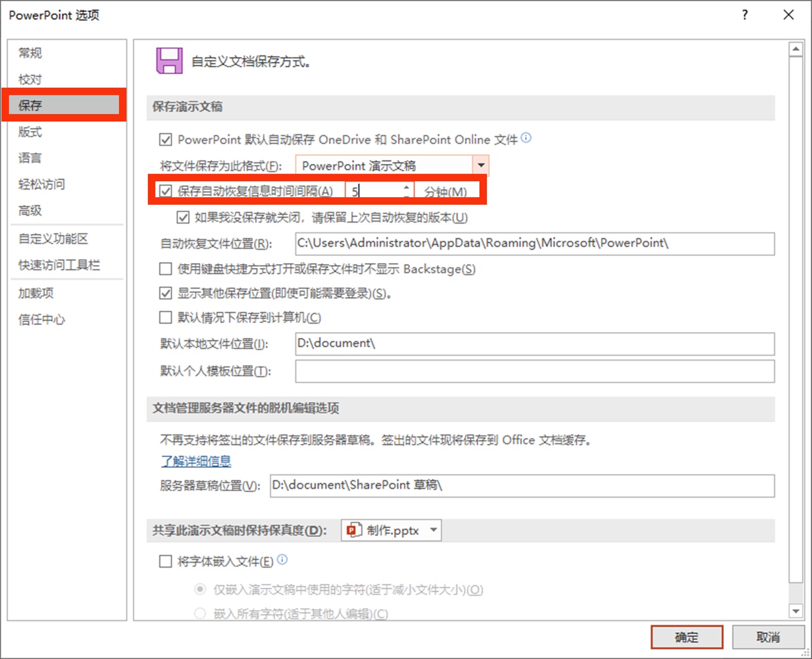Select 自定义功能区 in the sidebar
This screenshot has width=812, height=659.
(54, 239)
